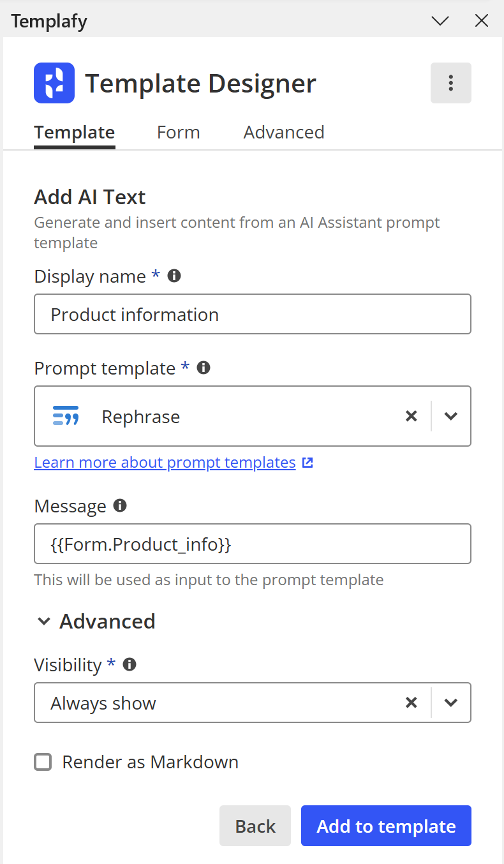
Task: Collapse the Templafy task pane with the top chevron
Action: pos(440,21)
